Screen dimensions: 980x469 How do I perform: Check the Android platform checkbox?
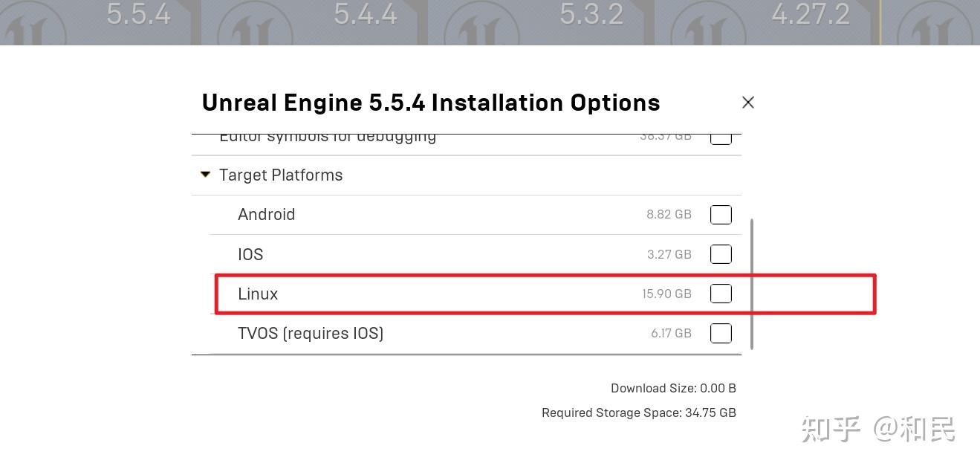720,214
